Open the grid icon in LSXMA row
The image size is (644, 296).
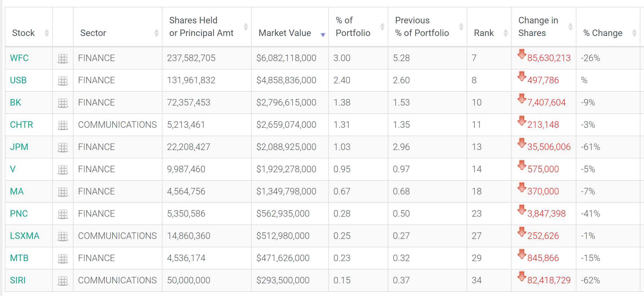pos(63,236)
